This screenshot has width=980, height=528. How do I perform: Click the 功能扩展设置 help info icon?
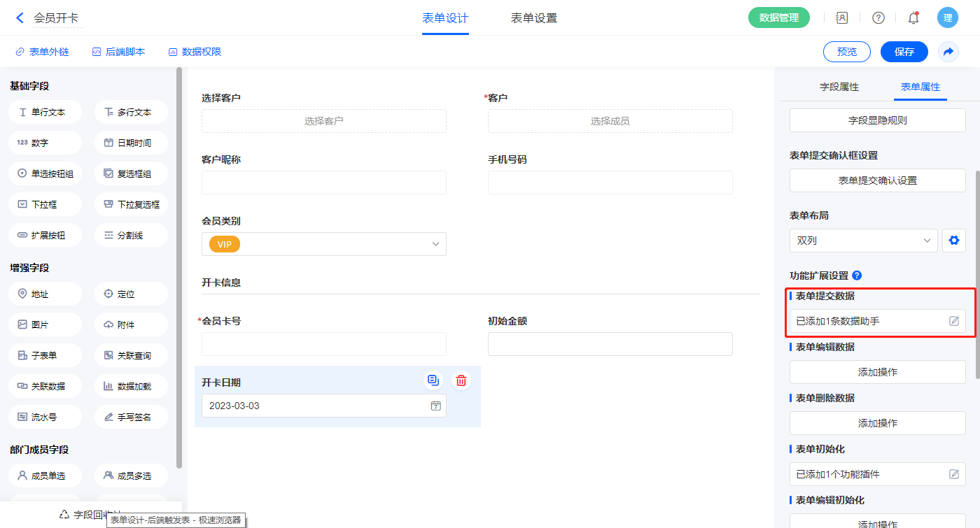pyautogui.click(x=857, y=276)
